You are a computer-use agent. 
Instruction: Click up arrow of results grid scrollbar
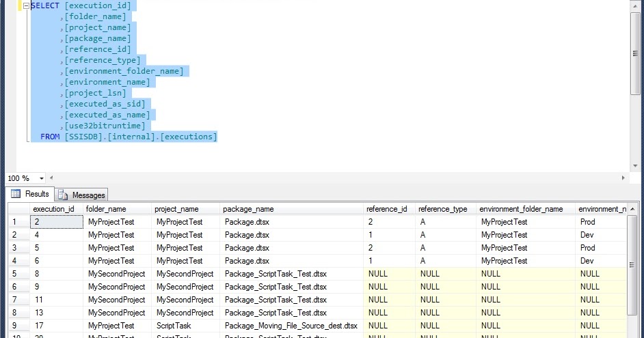pos(632,209)
